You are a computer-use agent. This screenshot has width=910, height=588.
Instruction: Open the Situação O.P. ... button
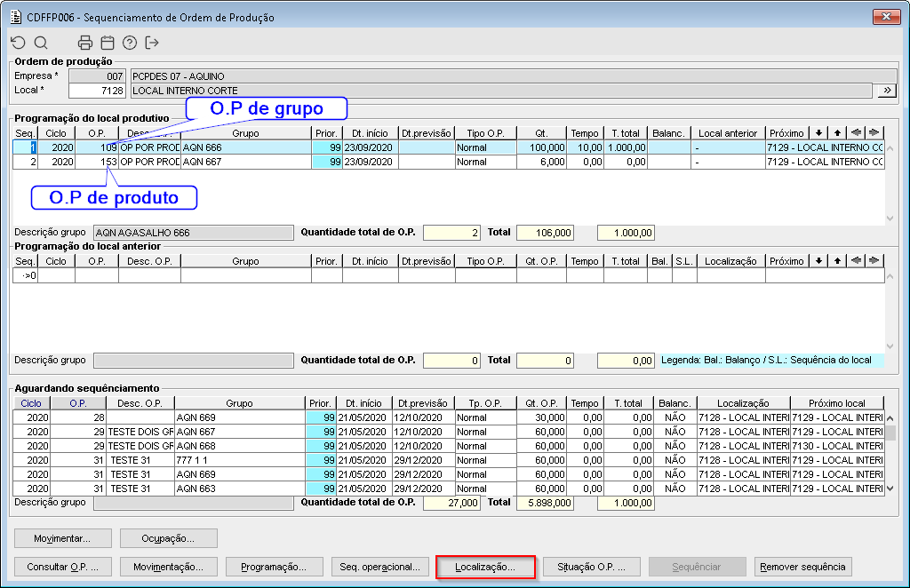coord(591,567)
